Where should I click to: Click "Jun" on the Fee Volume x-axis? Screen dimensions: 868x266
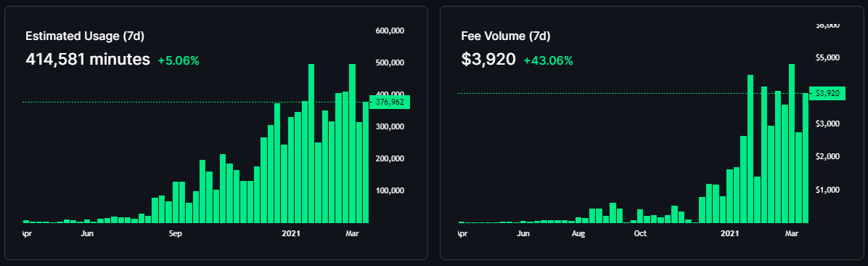[x=523, y=233]
